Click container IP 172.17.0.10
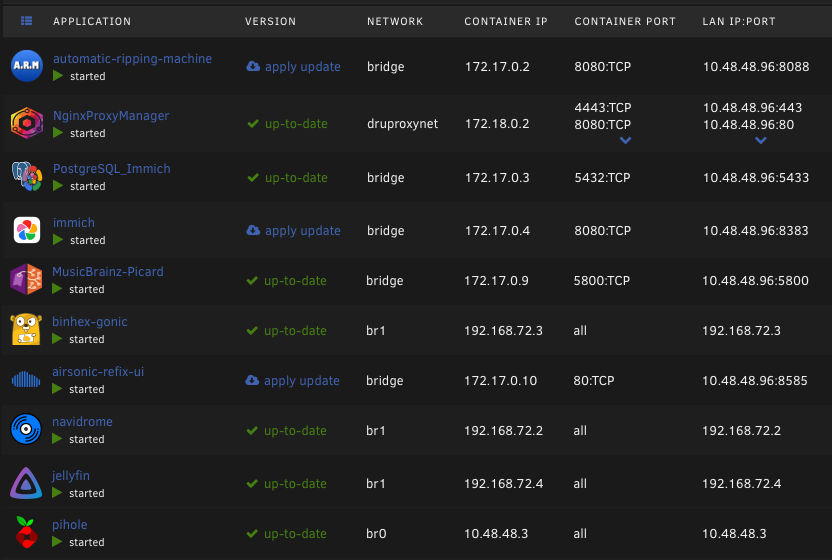The width and height of the screenshot is (832, 560). coord(500,381)
